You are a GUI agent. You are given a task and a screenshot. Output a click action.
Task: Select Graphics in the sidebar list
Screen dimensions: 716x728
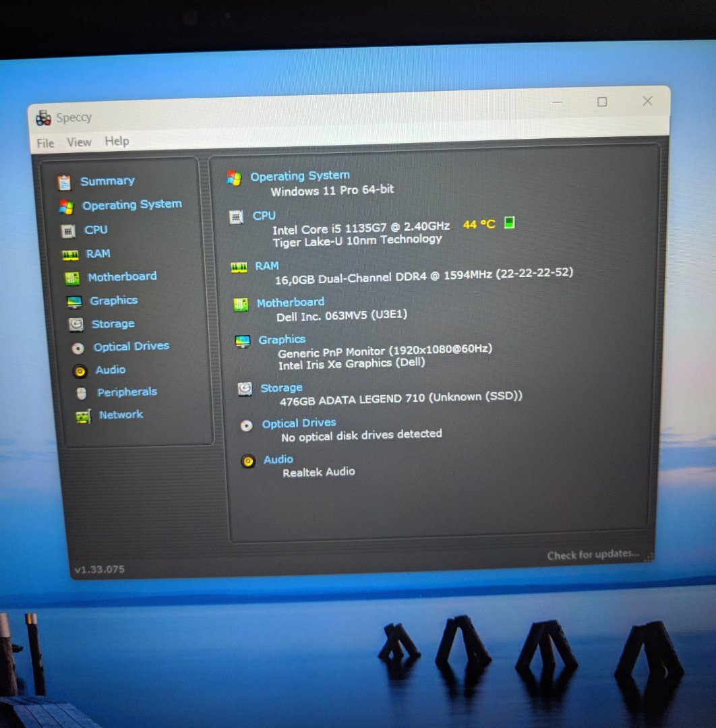point(114,301)
